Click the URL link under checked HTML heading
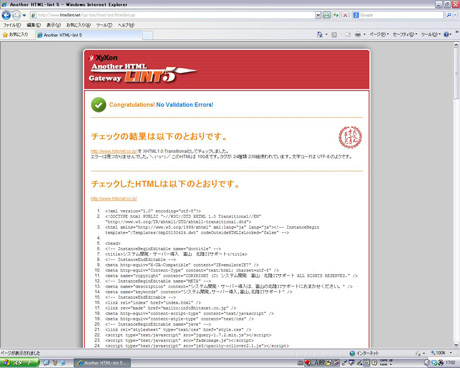Viewport: 460px width, 368px height. 114,199
